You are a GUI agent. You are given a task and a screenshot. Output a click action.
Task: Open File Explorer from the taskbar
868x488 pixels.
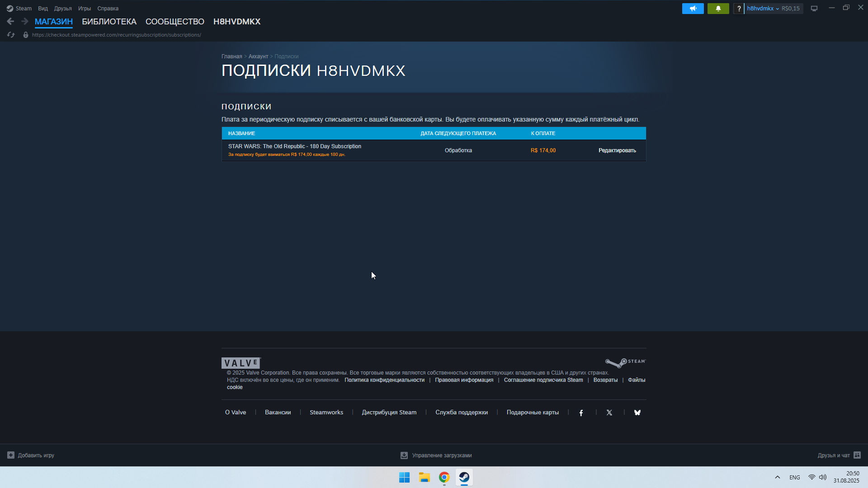(424, 477)
